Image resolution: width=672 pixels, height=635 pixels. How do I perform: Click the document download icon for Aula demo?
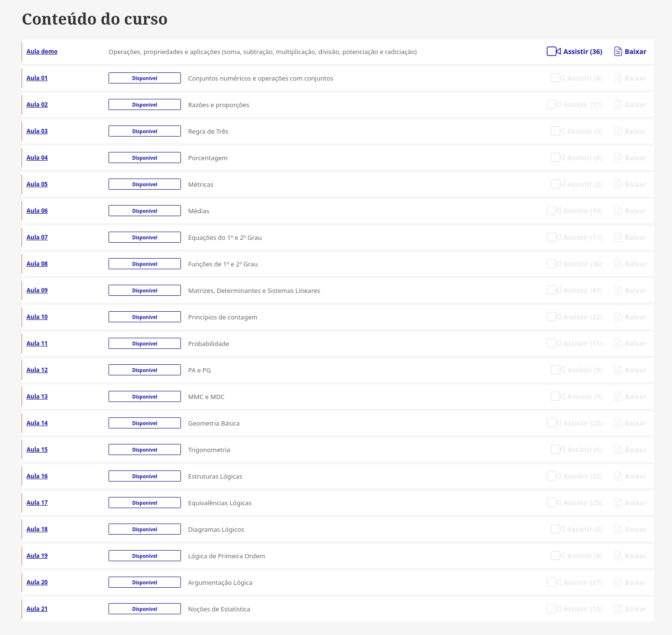point(618,52)
